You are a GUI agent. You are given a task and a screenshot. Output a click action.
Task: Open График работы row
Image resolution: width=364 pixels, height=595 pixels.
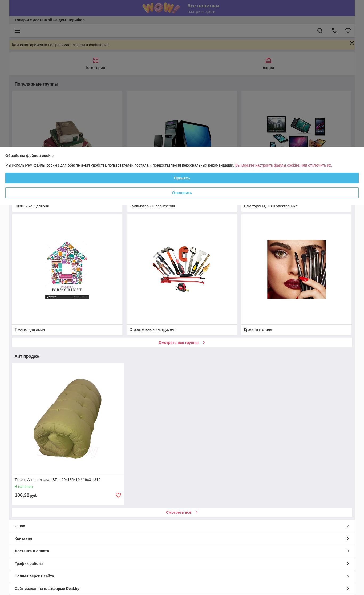point(182,564)
